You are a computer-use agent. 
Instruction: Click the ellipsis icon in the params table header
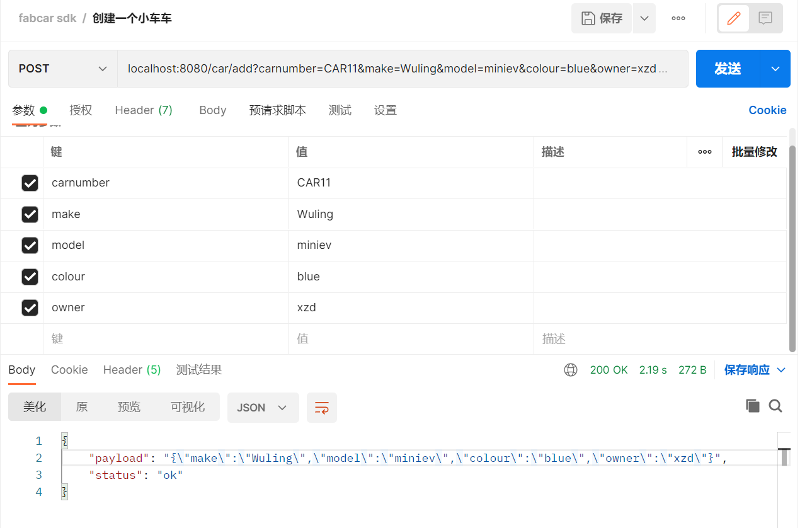point(704,152)
